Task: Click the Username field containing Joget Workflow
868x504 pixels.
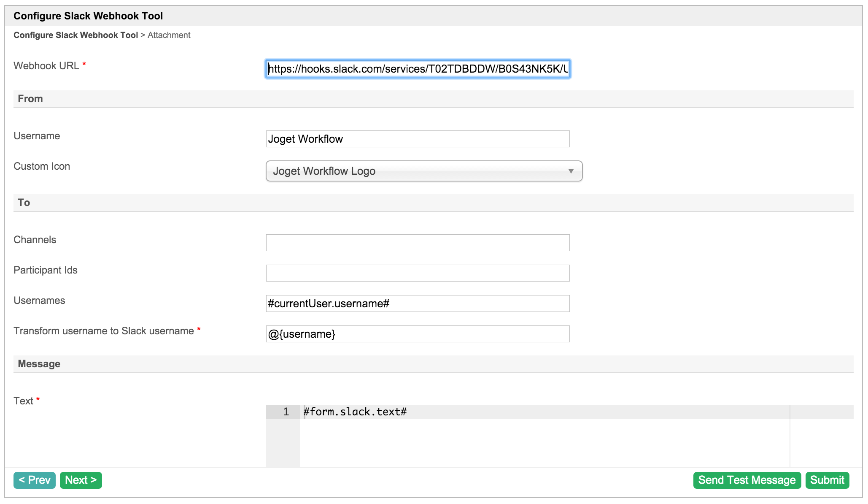Action: click(x=418, y=139)
